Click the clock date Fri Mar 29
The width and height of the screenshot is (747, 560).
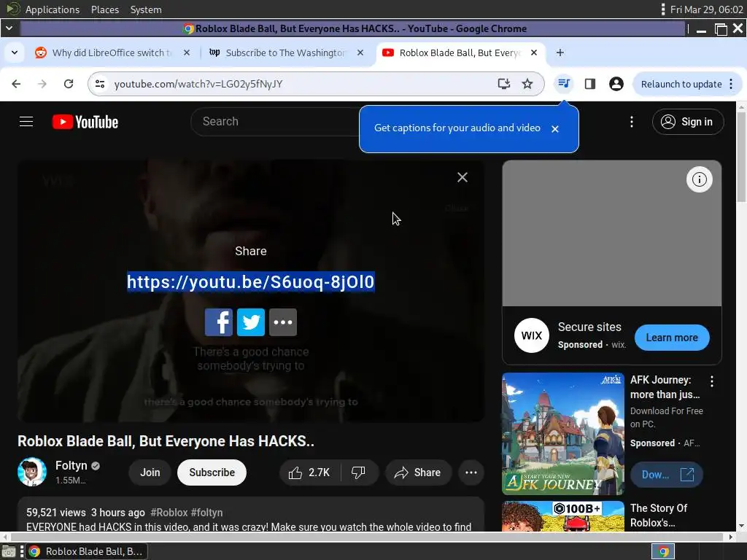pyautogui.click(x=706, y=9)
